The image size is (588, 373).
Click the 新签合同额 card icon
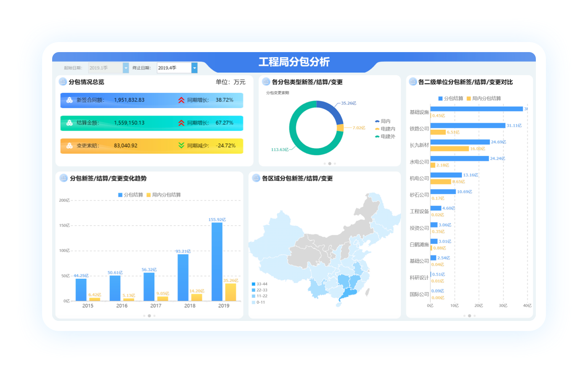[69, 100]
